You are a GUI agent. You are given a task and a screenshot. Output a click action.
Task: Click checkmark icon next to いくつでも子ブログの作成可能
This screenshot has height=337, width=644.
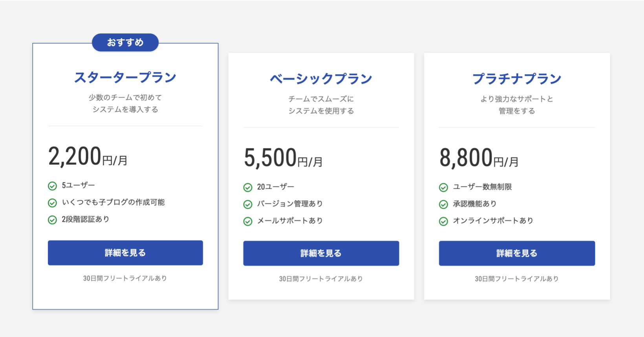click(x=52, y=203)
